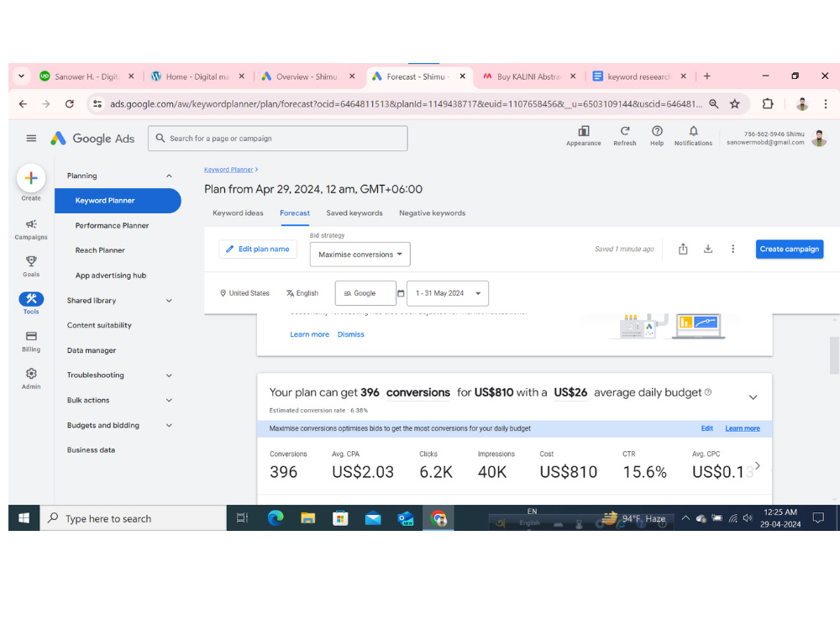
Task: Open the Chrome zoom magnifier icon
Action: [713, 104]
